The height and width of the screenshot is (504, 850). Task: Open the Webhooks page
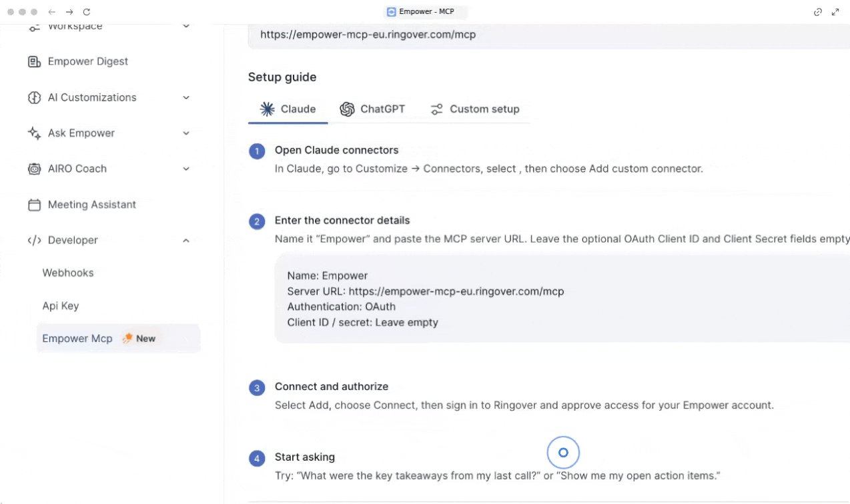tap(68, 273)
